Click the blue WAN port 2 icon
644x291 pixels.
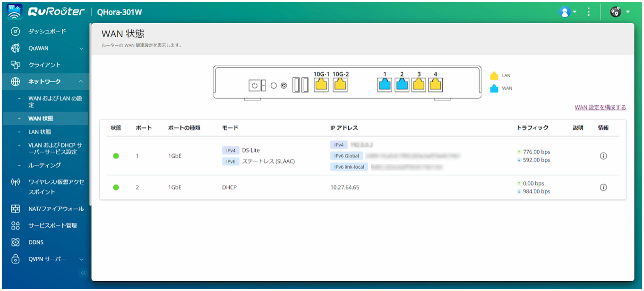(402, 85)
